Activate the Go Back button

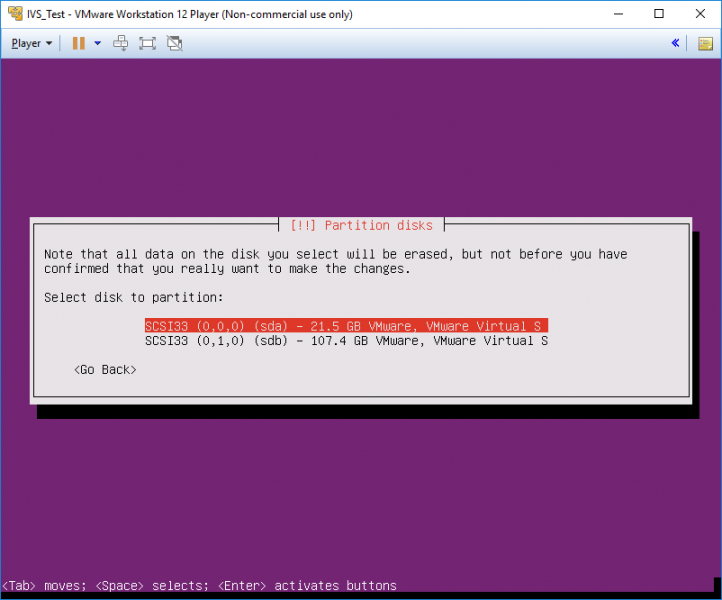(x=105, y=370)
